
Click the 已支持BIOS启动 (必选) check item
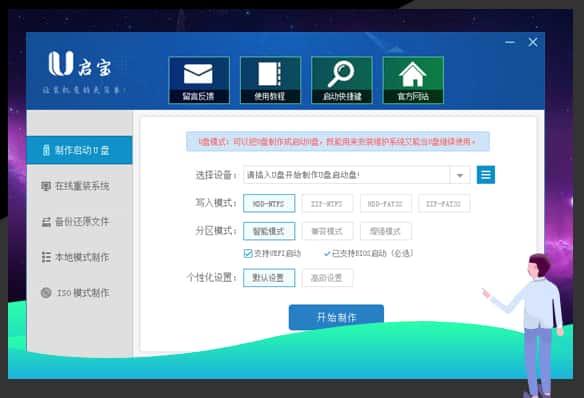pyautogui.click(x=368, y=254)
